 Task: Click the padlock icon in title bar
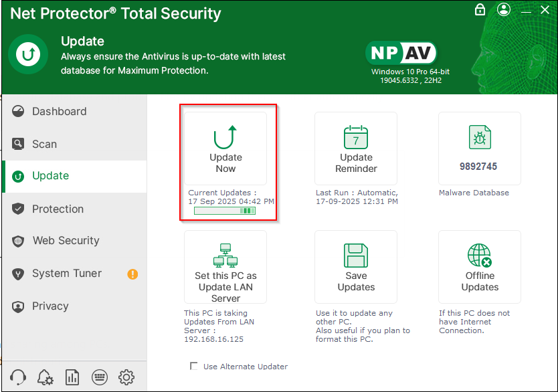480,10
